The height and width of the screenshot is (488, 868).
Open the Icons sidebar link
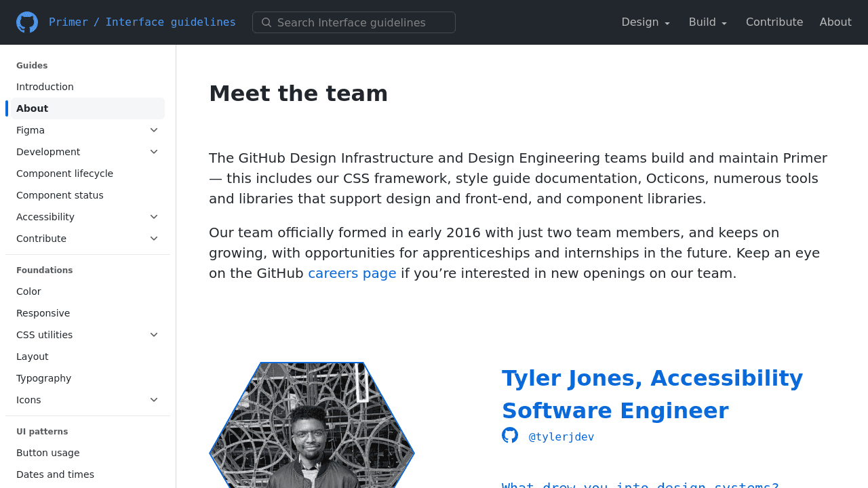[28, 400]
